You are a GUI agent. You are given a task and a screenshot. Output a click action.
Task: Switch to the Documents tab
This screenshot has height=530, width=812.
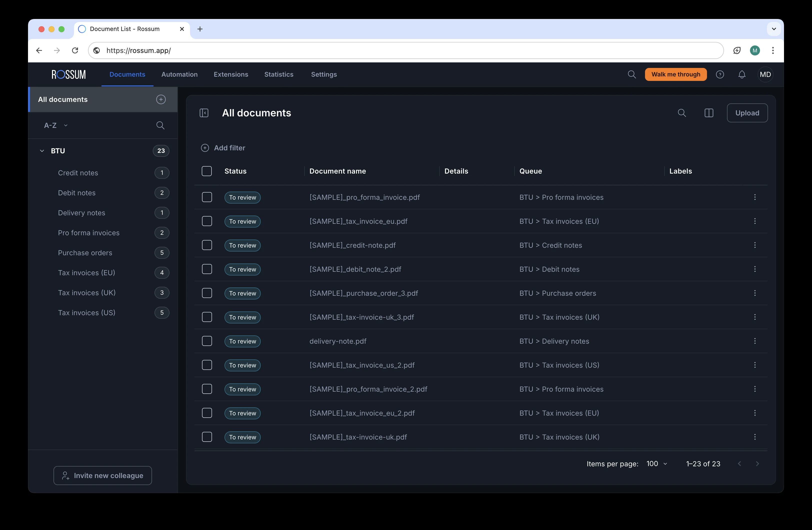coord(127,74)
